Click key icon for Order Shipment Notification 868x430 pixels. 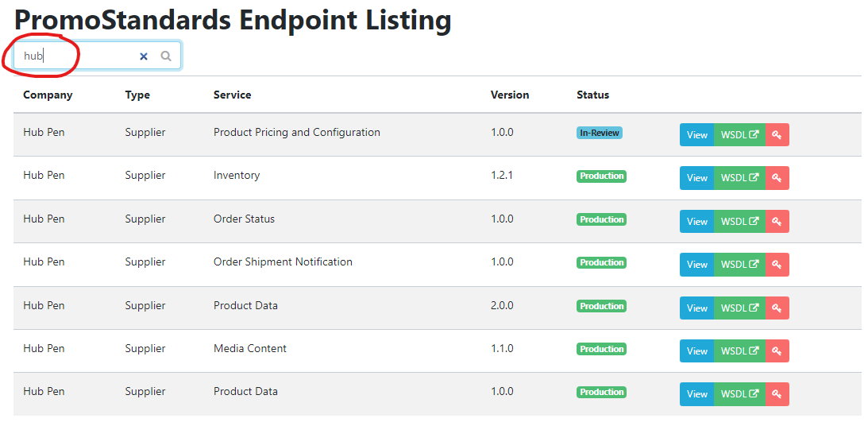click(x=777, y=265)
